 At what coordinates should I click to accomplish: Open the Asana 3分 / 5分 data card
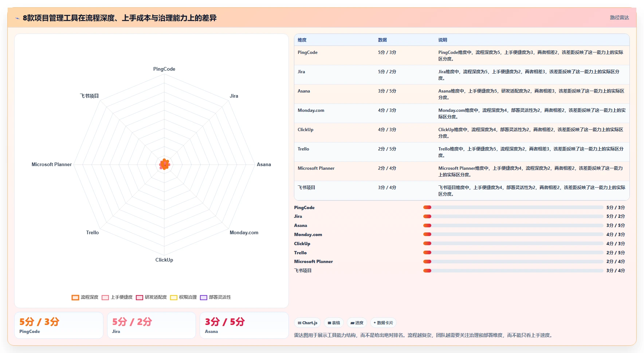coord(244,325)
